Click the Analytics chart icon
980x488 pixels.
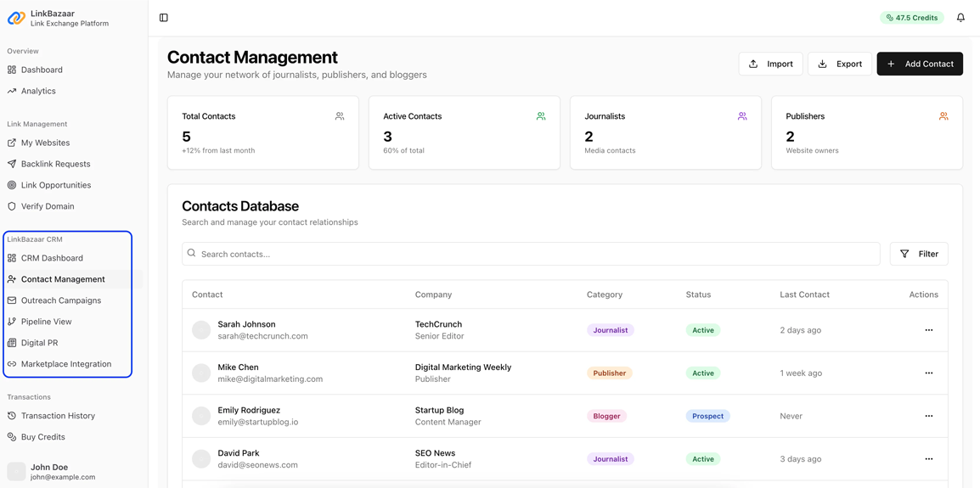click(12, 91)
